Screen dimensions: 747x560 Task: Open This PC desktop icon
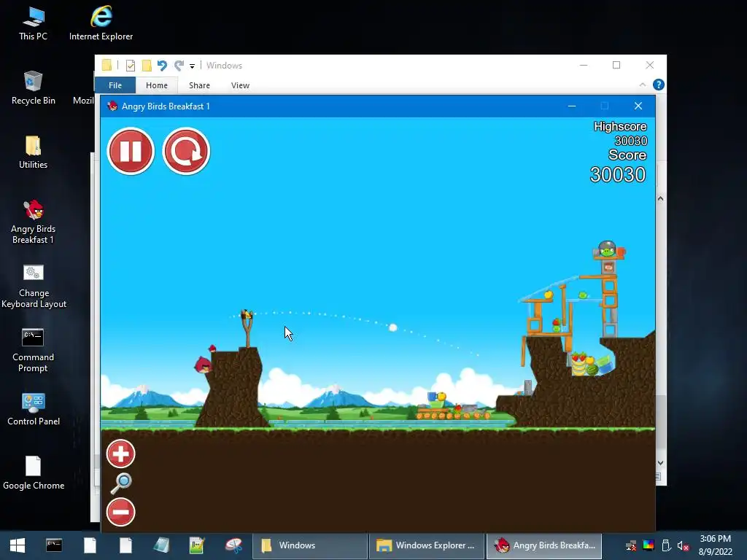(33, 24)
